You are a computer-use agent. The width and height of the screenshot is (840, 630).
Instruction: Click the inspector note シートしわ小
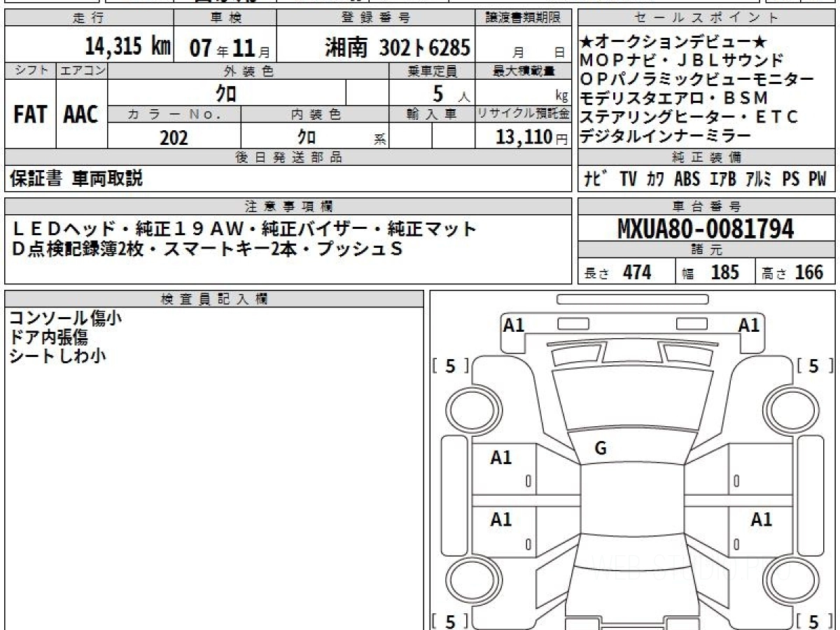pyautogui.click(x=57, y=356)
